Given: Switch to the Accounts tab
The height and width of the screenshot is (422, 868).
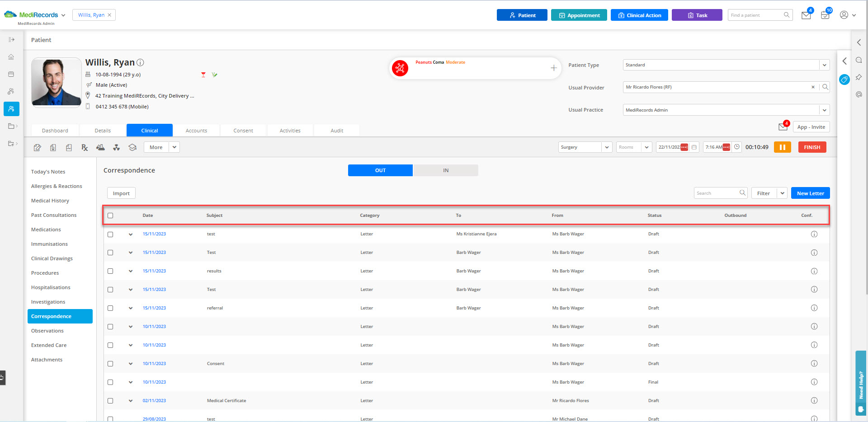Looking at the screenshot, I should pyautogui.click(x=196, y=131).
